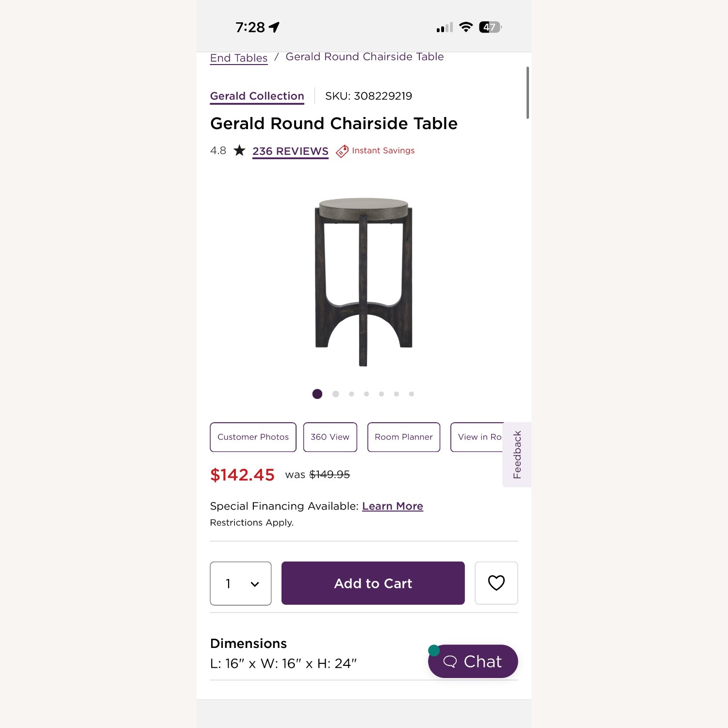Open the Customer Photos tab
The height and width of the screenshot is (728, 728).
pyautogui.click(x=253, y=437)
